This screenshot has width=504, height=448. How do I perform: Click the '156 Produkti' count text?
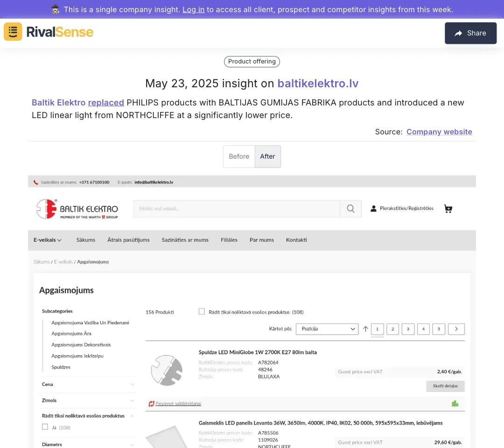[160, 312]
